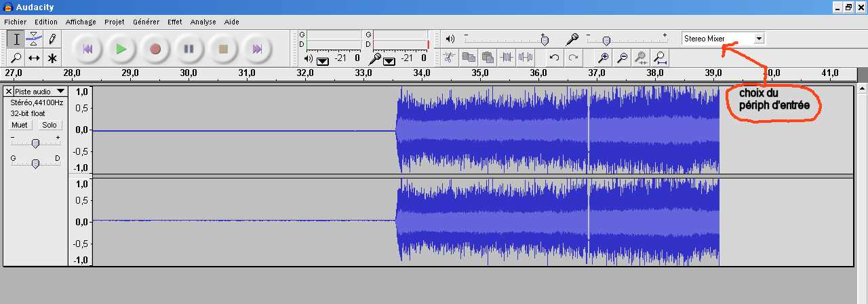This screenshot has height=304, width=868.
Task: Select the Envelope tool
Action: tap(34, 39)
